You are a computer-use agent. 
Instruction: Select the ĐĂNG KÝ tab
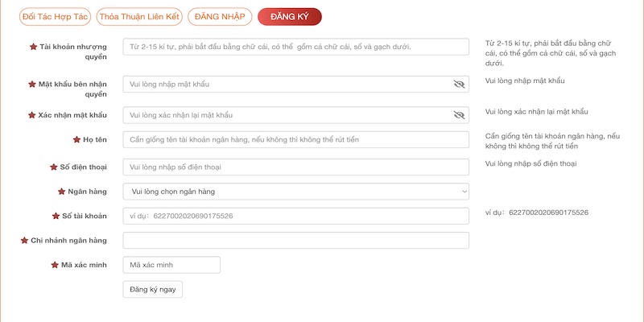289,16
